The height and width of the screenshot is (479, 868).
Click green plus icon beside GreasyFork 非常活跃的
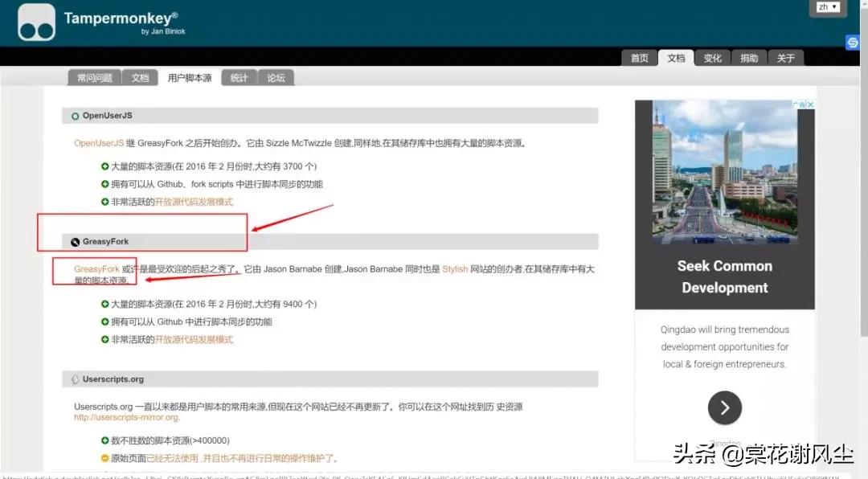(x=105, y=339)
